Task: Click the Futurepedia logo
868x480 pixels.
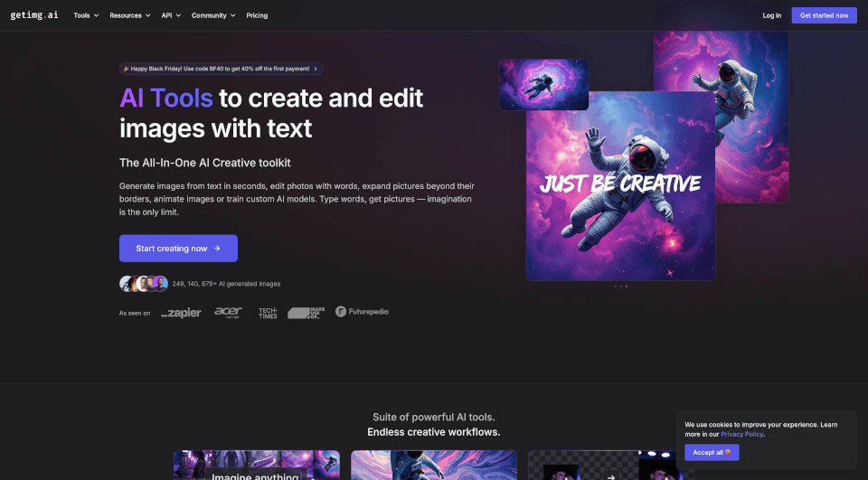Action: point(362,312)
